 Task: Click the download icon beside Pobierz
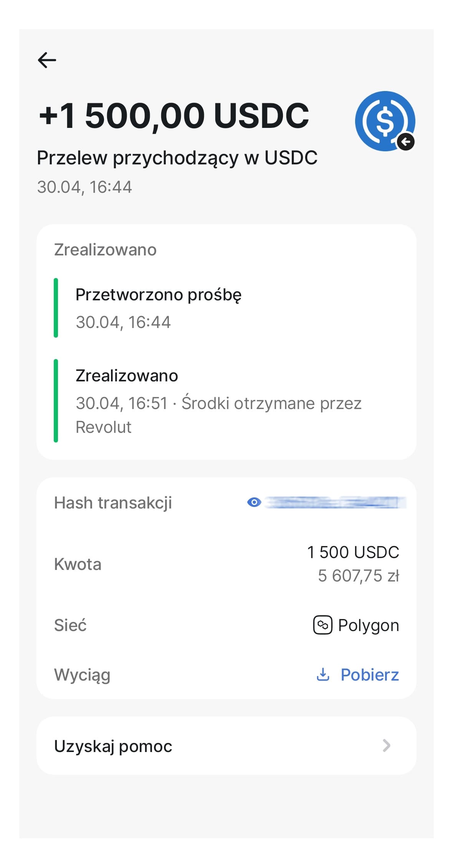click(323, 674)
